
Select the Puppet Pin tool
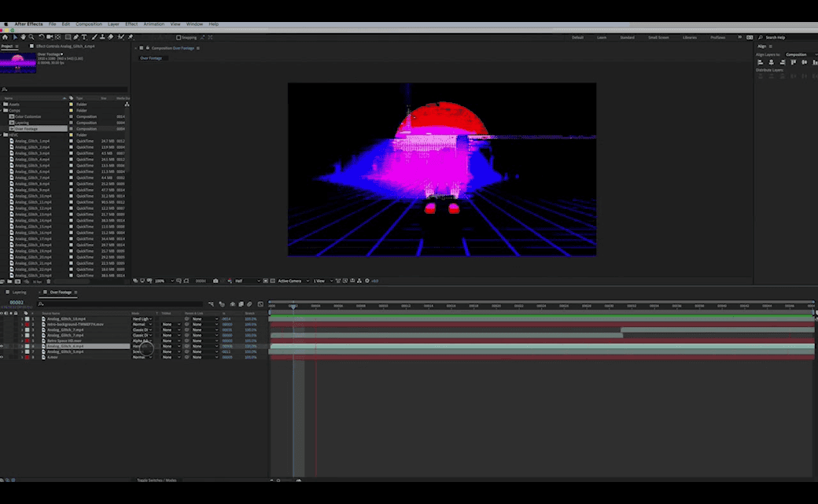[x=131, y=37]
